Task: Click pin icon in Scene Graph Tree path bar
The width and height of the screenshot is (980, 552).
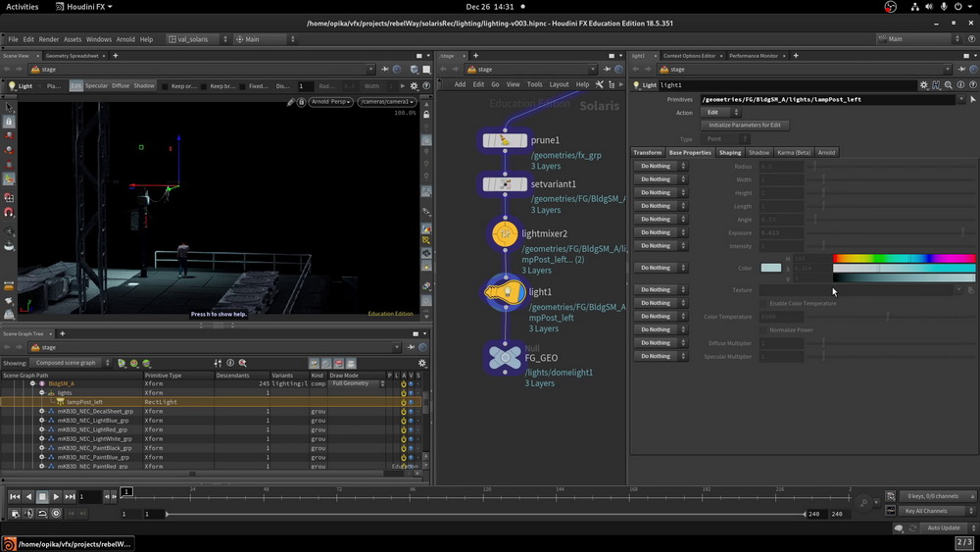Action: click(411, 348)
